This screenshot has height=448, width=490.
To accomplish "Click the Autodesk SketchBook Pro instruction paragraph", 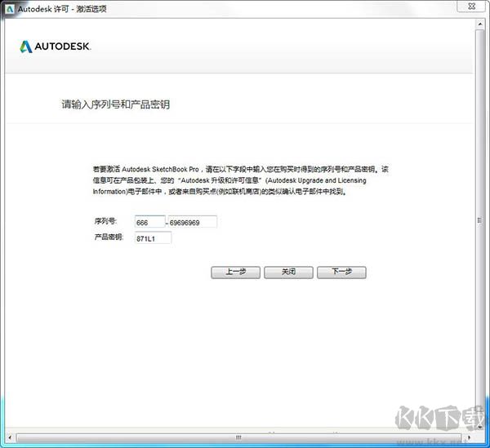I will click(241, 180).
